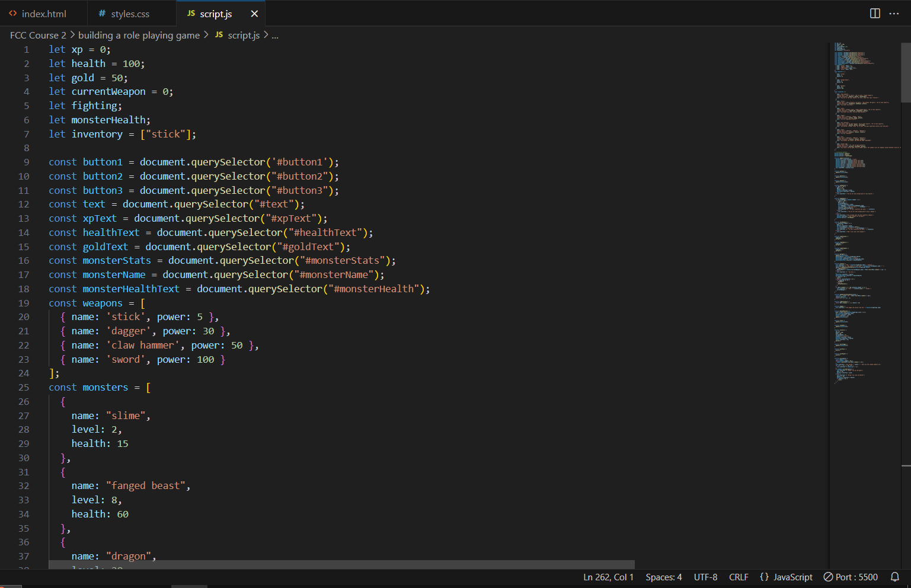This screenshot has width=911, height=588.
Task: Click the JavaScript language mode braces icon
Action: (x=764, y=577)
